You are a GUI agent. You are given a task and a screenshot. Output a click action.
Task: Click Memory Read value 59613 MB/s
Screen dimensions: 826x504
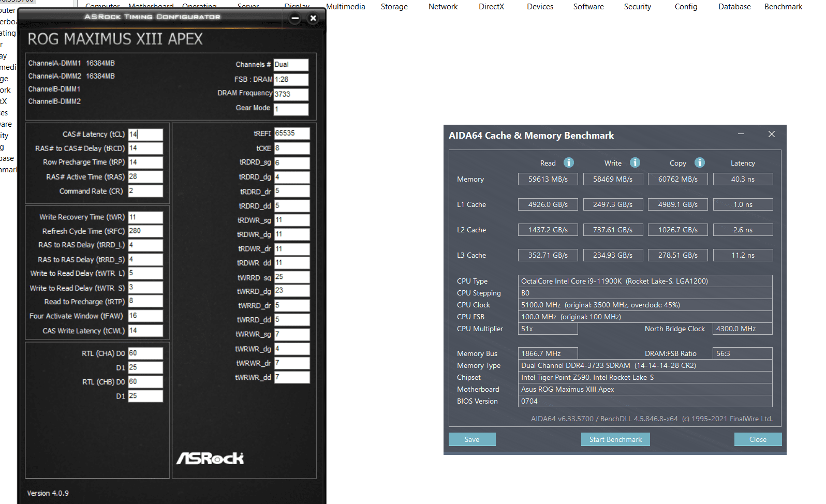click(548, 179)
